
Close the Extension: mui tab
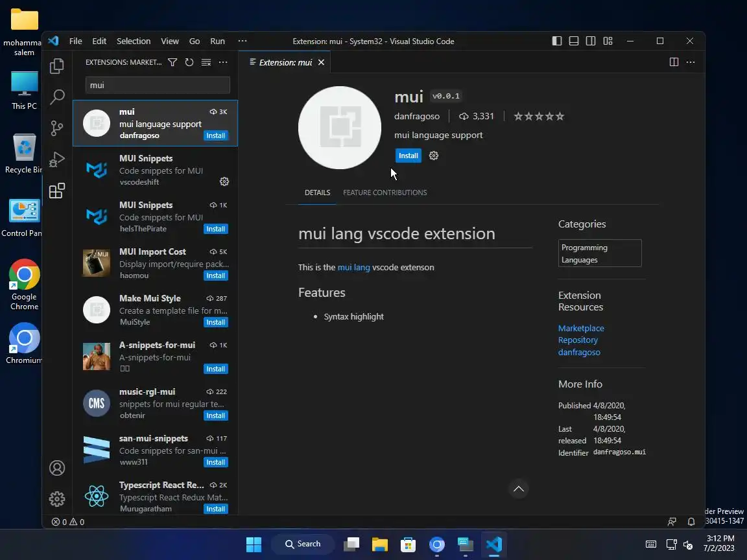click(x=321, y=62)
